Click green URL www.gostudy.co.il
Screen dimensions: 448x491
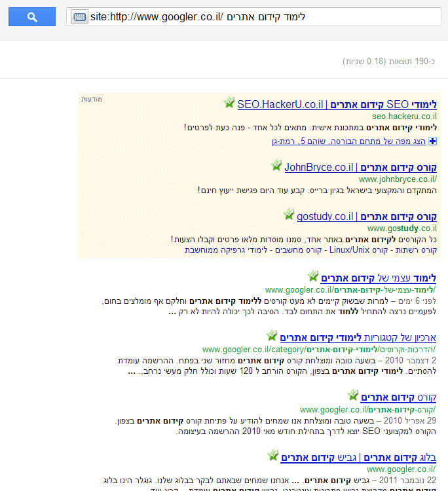[x=402, y=228]
